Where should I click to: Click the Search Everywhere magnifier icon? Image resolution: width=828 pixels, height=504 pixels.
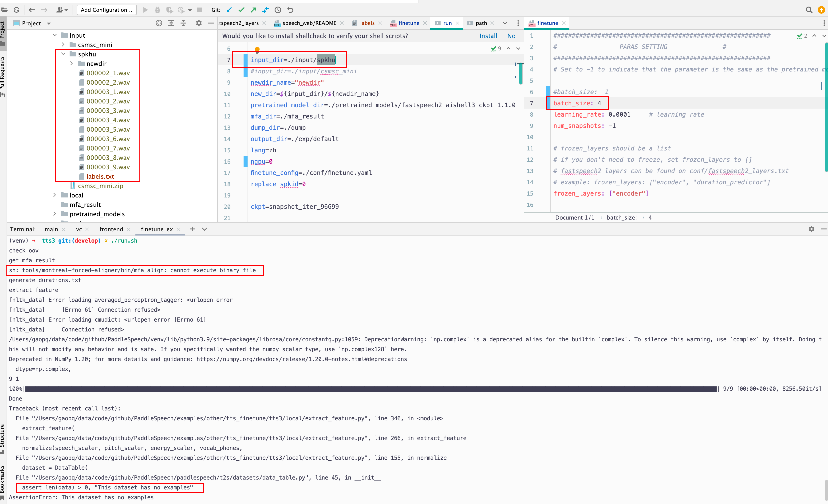(809, 10)
